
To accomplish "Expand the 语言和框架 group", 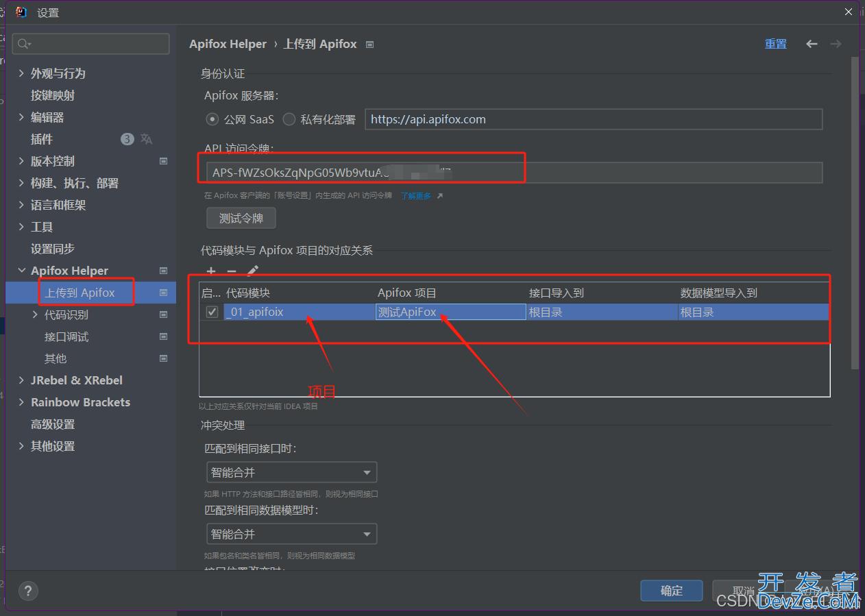I will (x=21, y=205).
